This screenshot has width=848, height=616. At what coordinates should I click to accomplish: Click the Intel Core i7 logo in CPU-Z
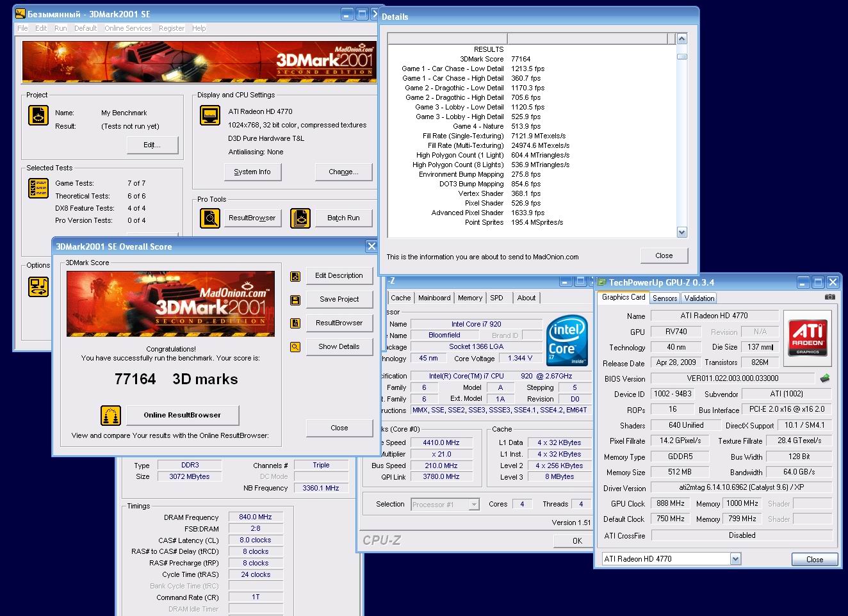[x=566, y=341]
